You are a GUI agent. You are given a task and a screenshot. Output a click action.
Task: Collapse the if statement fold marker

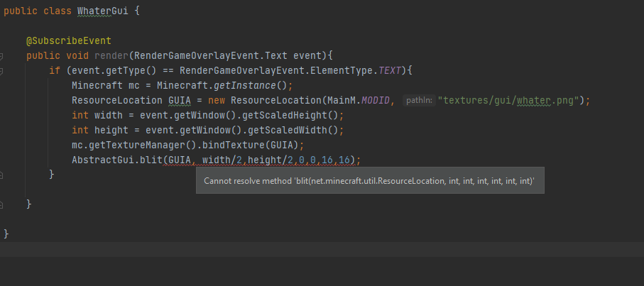[2, 70]
